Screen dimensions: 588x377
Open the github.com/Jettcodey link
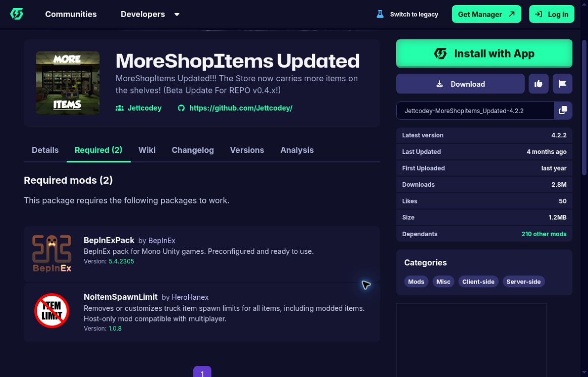pyautogui.click(x=240, y=108)
